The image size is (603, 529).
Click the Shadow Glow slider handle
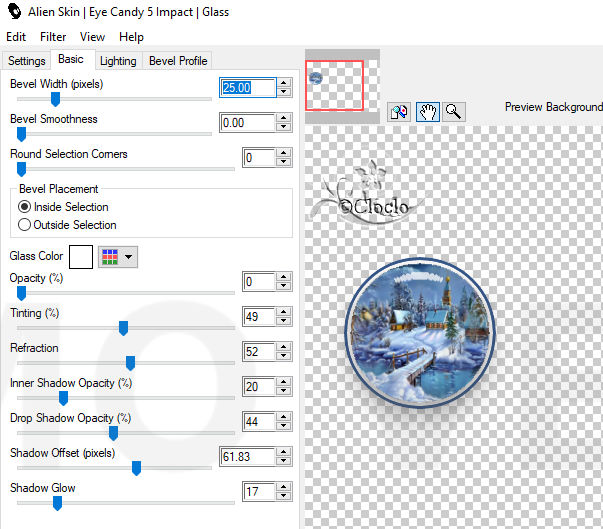click(x=57, y=503)
